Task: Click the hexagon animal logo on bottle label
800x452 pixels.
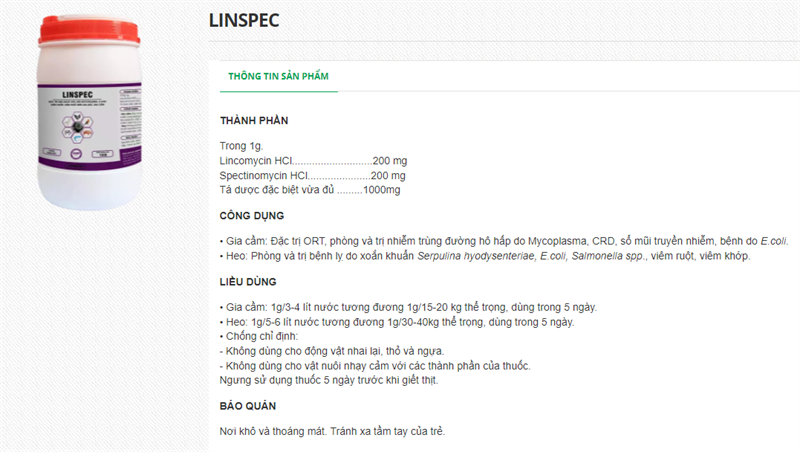Action: [x=77, y=128]
